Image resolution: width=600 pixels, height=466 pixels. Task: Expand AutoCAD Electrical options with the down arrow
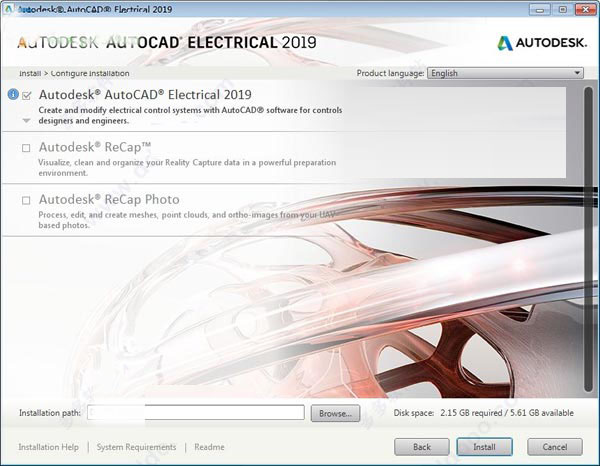[x=26, y=121]
